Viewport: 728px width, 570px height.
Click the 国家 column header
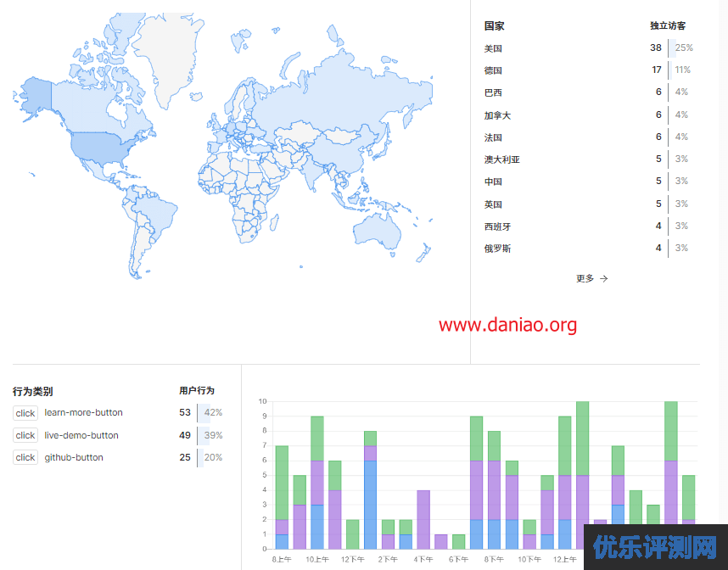point(494,26)
